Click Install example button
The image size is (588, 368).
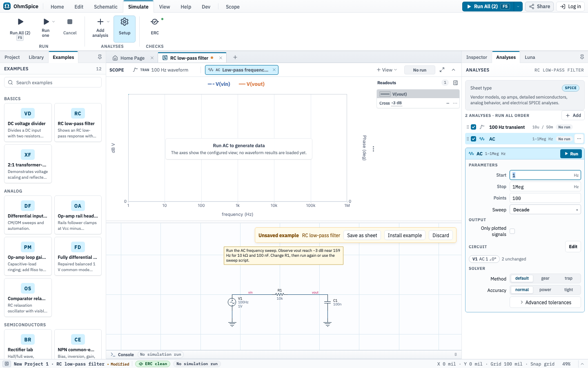pos(405,236)
